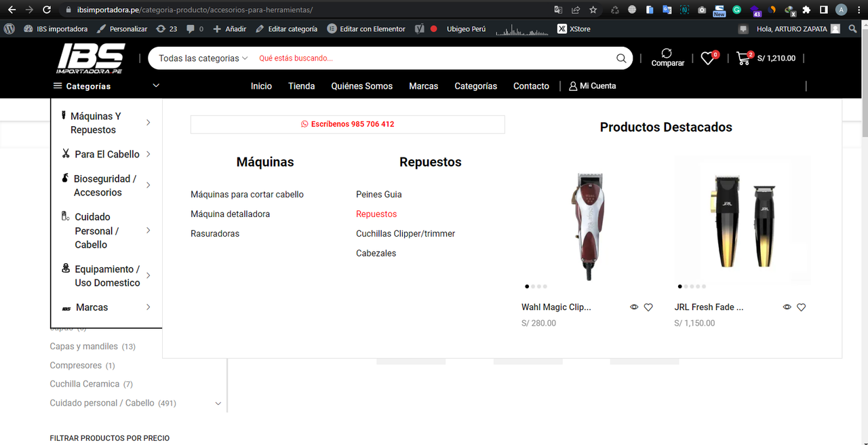Click the translate page icon in address bar

[x=558, y=9]
